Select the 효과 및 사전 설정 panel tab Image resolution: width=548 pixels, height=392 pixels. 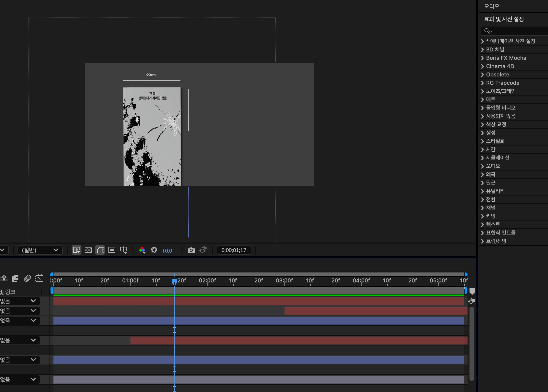(504, 19)
